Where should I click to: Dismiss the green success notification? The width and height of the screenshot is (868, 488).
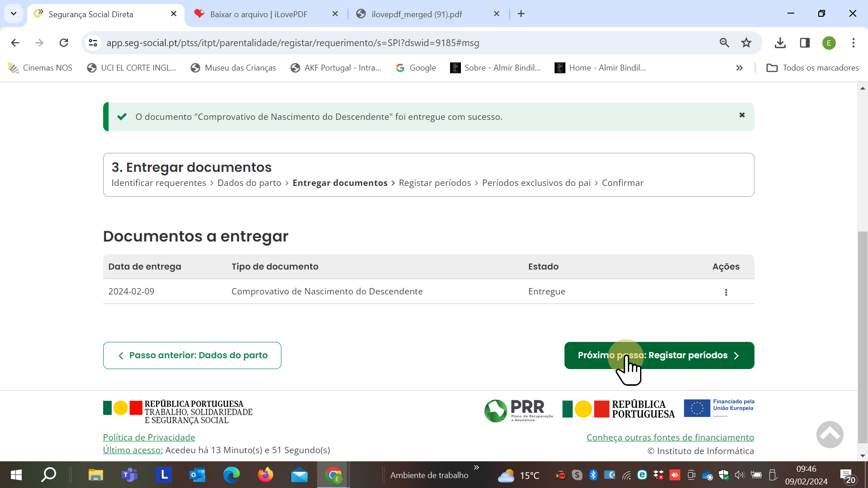[742, 115]
